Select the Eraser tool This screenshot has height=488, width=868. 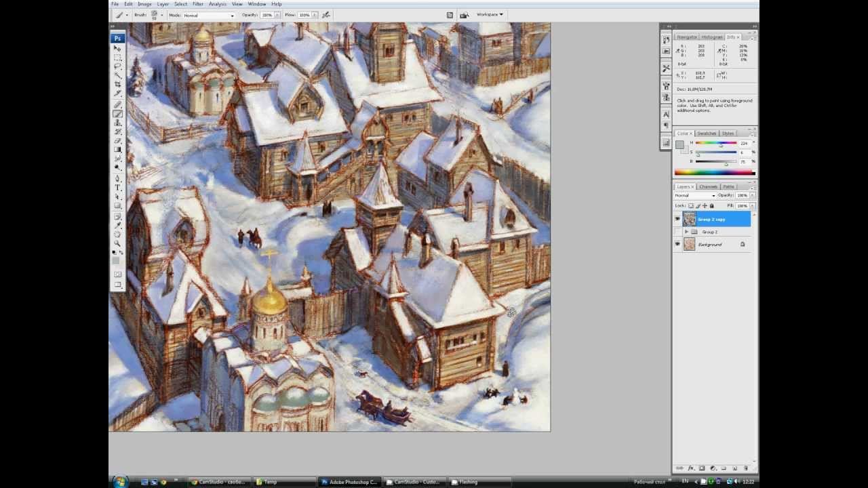tap(117, 140)
